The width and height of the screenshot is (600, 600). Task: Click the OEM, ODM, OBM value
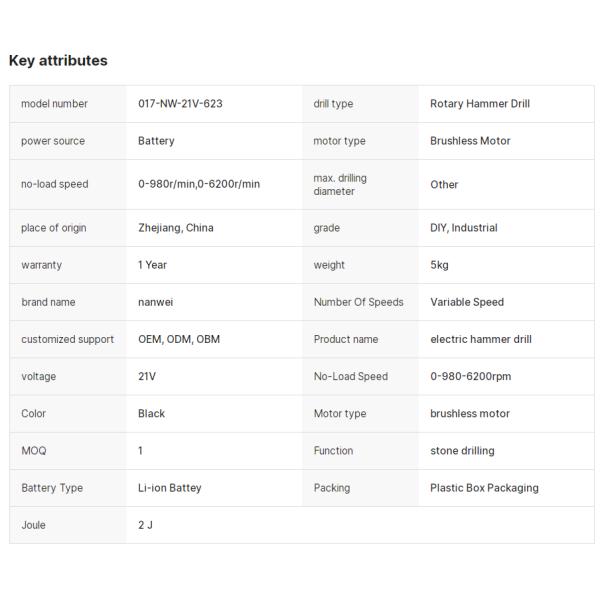point(179,339)
